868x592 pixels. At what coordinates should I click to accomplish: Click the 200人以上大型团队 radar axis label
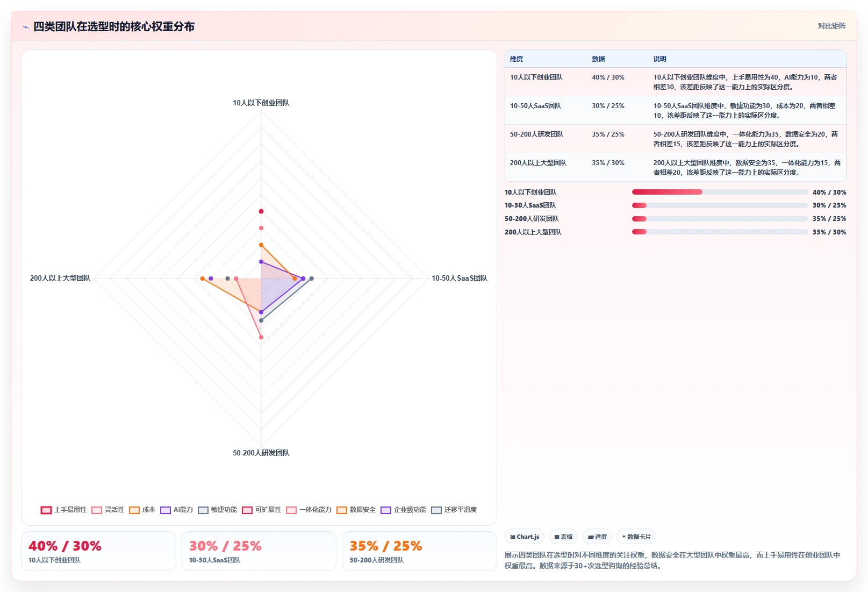tap(60, 278)
